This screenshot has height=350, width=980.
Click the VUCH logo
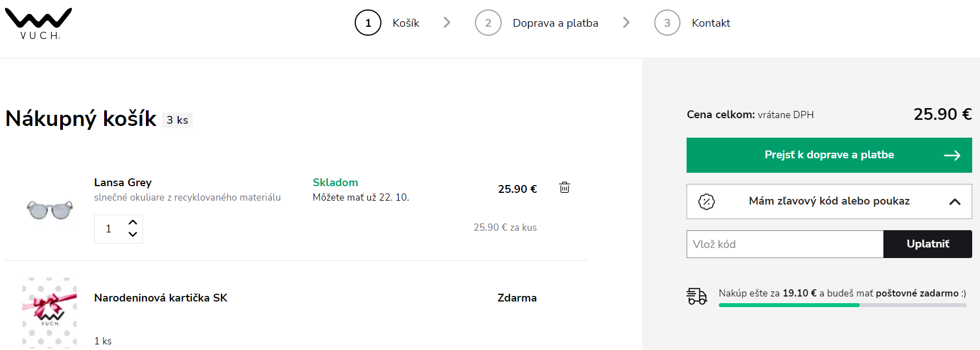pyautogui.click(x=38, y=22)
